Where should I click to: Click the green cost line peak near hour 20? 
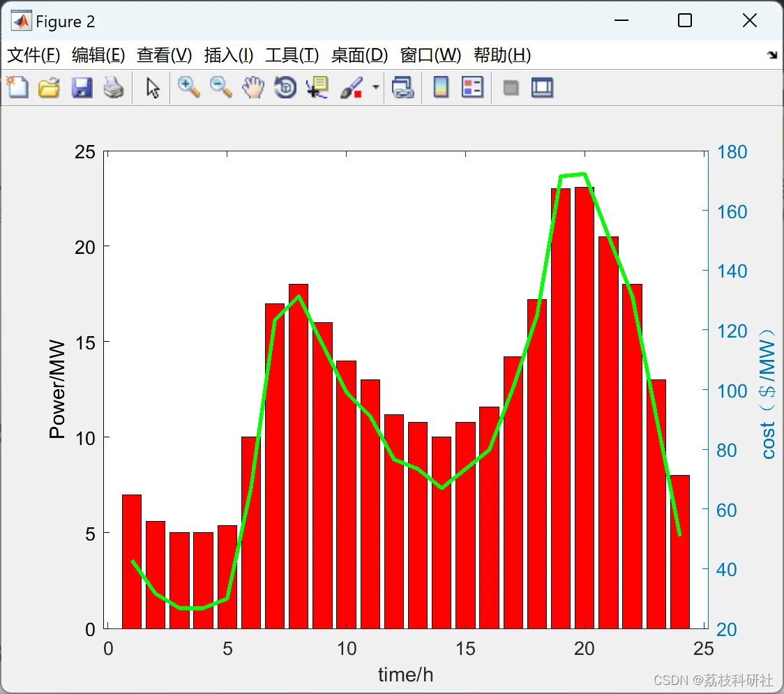pos(584,174)
